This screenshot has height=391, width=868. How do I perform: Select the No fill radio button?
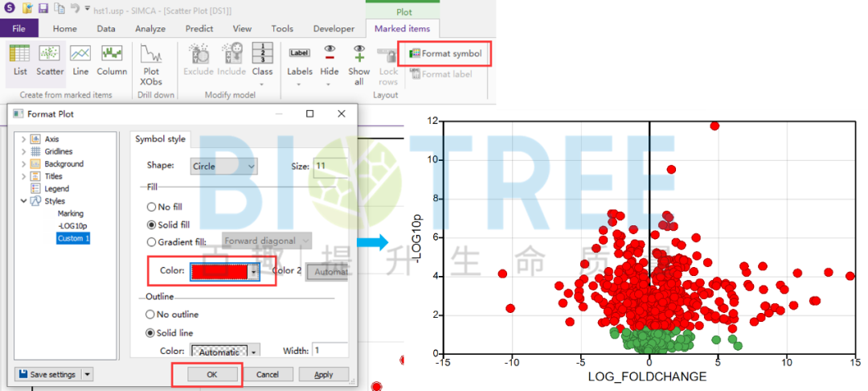pos(151,208)
